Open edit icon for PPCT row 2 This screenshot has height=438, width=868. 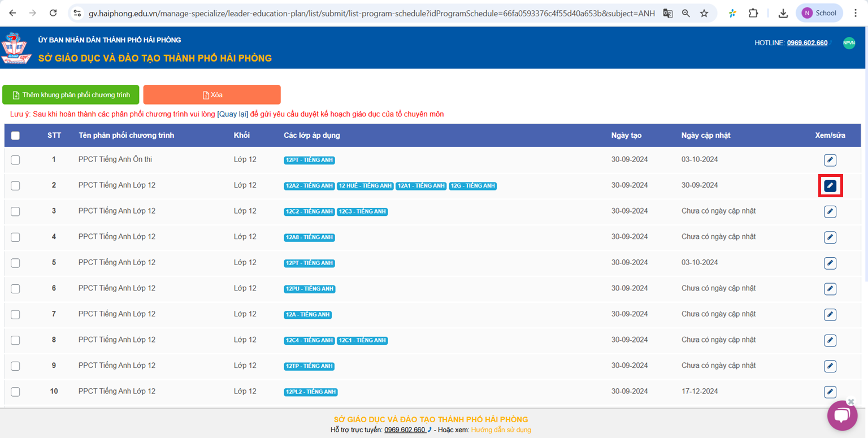click(x=830, y=186)
